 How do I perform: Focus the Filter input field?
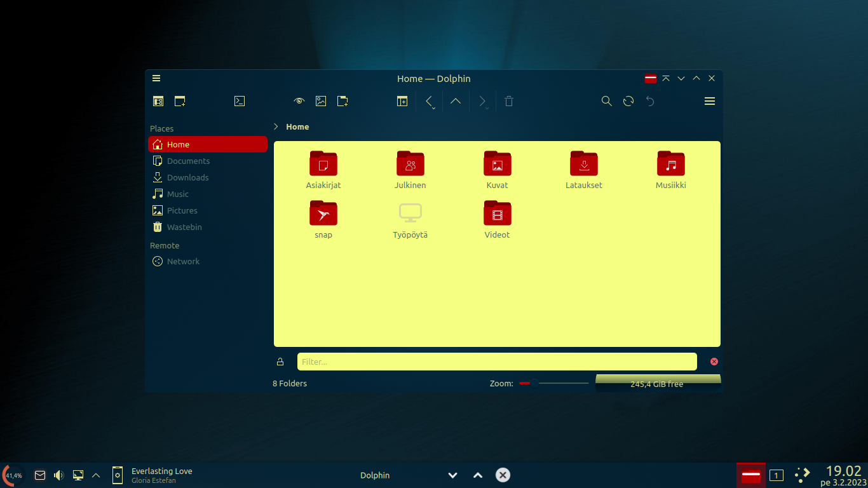[497, 362]
